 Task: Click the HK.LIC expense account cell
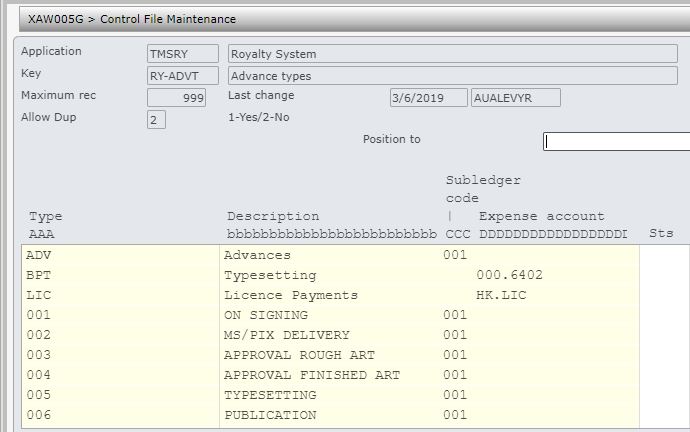click(x=502, y=295)
